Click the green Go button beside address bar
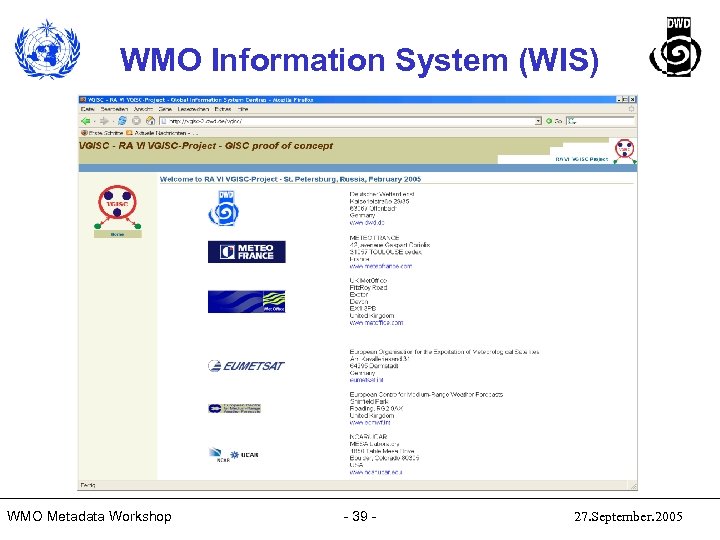Screen dimensions: 720x540 554,121
